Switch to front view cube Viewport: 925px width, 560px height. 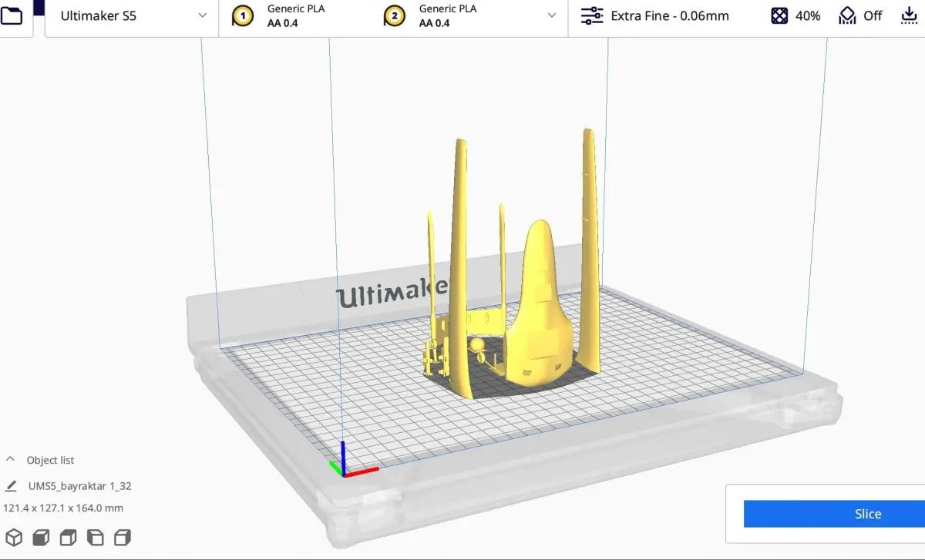[x=41, y=537]
